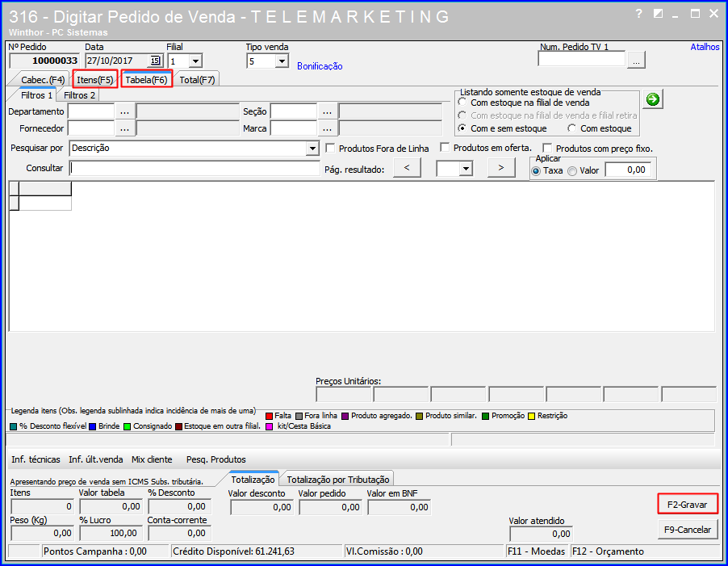Click the magenta kit/Cesta Básica swatch
The image size is (728, 566).
pos(270,426)
